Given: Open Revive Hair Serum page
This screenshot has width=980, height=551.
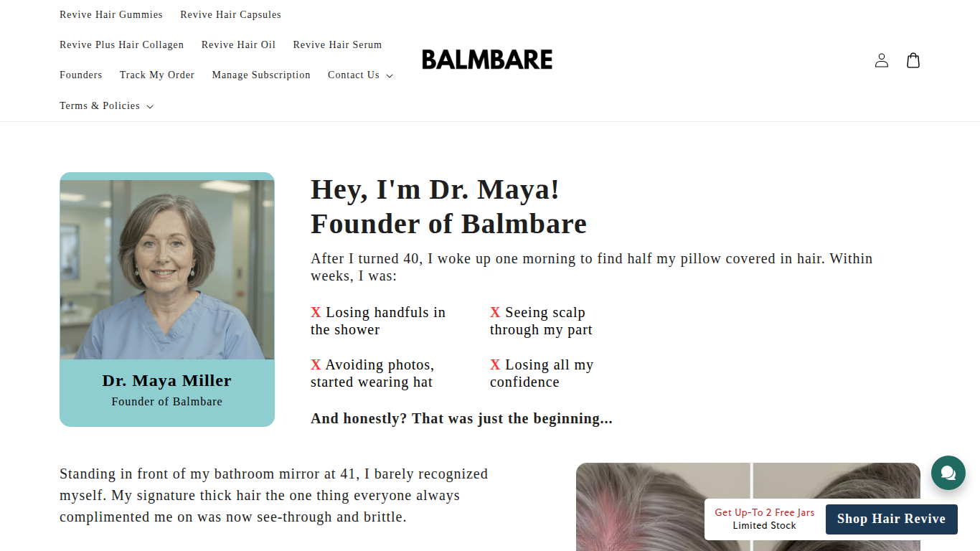Looking at the screenshot, I should click(337, 45).
